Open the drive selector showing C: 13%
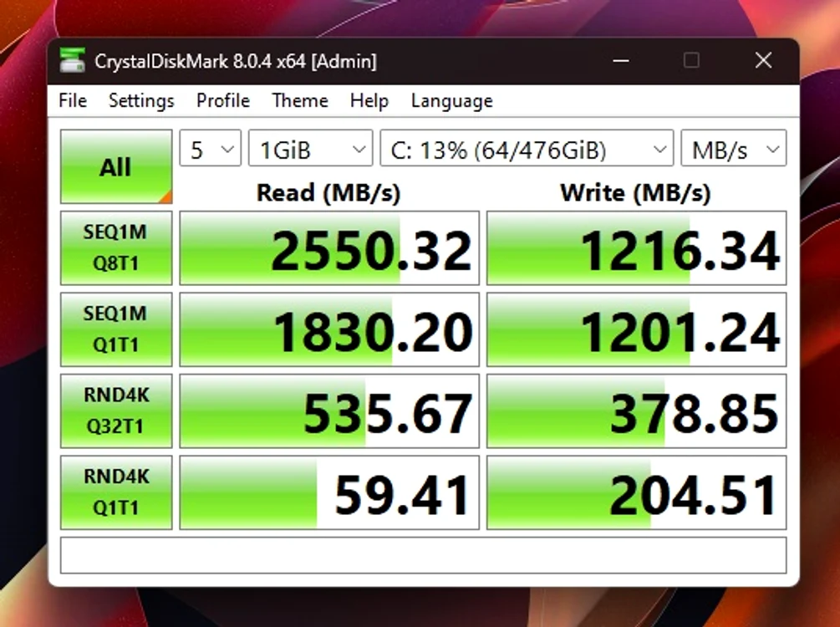 coord(527,149)
